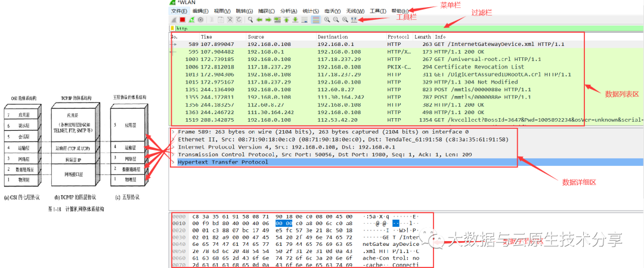Viewport: 644px width, 268px height.
Task: Select packet 1015 304 Not Modified
Action: [x=407, y=82]
